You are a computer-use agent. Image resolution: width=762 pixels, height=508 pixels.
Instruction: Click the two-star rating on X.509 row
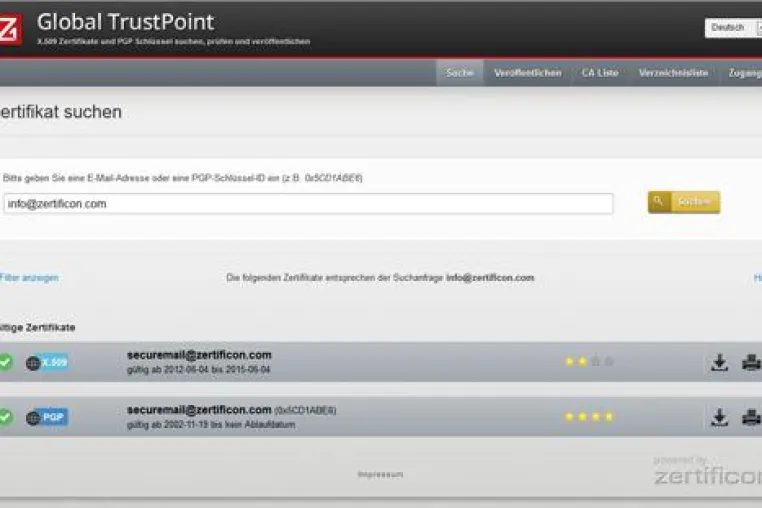(x=589, y=362)
